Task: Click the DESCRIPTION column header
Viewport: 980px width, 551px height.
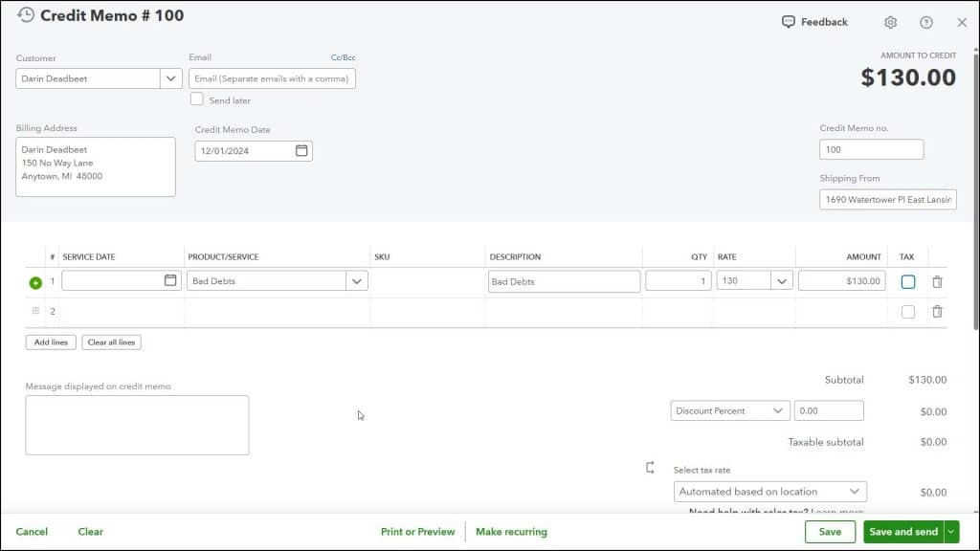Action: [515, 256]
